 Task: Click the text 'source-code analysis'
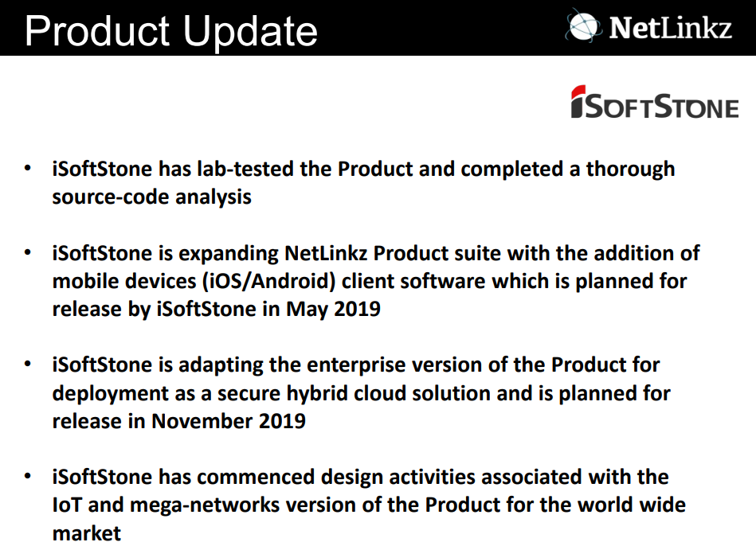click(x=152, y=197)
